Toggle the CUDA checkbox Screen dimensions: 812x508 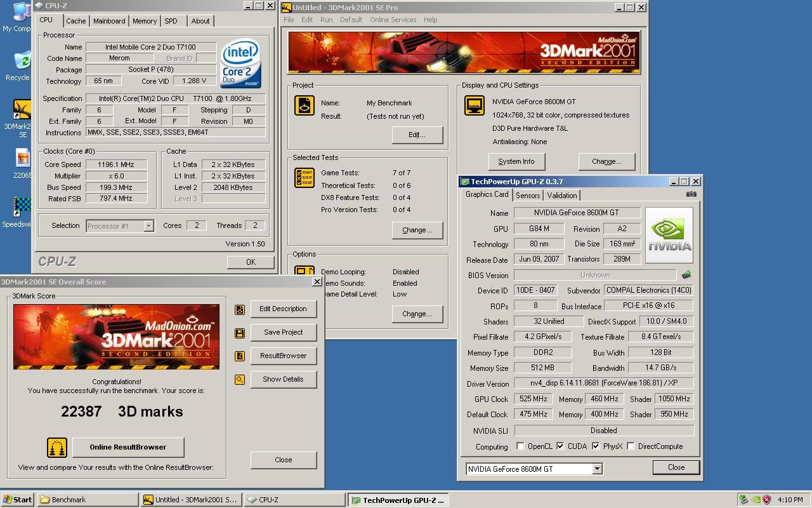click(560, 446)
